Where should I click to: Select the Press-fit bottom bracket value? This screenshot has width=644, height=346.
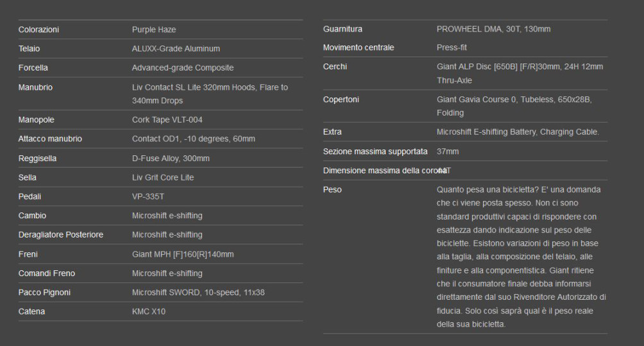pyautogui.click(x=450, y=48)
